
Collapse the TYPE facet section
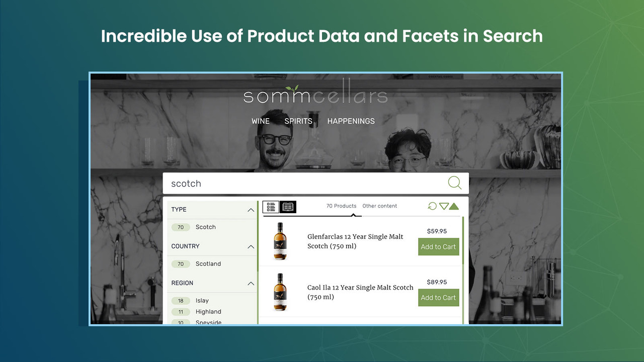point(251,210)
